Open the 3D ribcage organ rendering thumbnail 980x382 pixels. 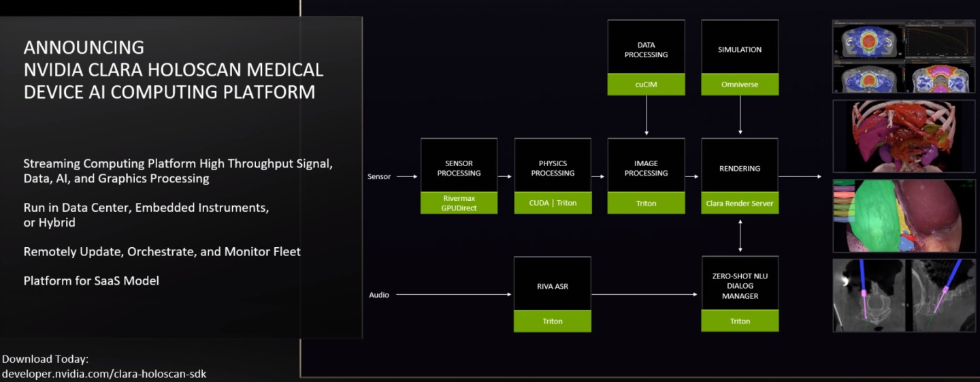(904, 136)
